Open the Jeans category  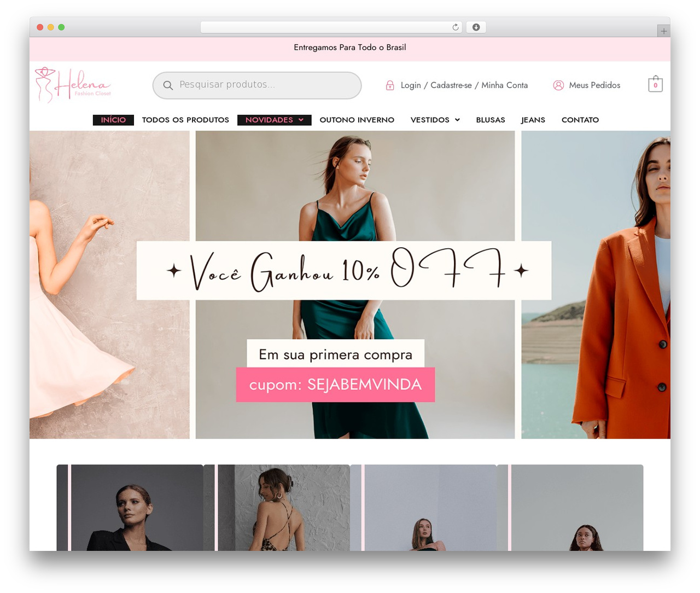click(x=533, y=120)
